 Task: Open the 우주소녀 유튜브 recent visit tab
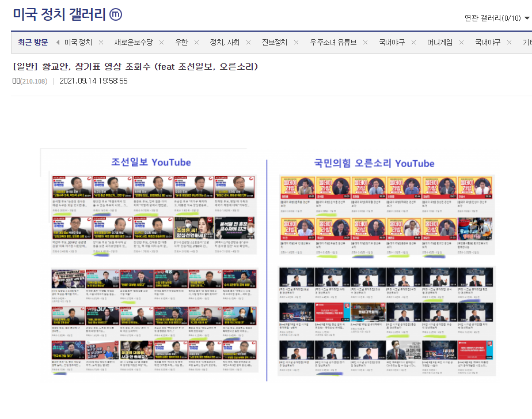(333, 43)
